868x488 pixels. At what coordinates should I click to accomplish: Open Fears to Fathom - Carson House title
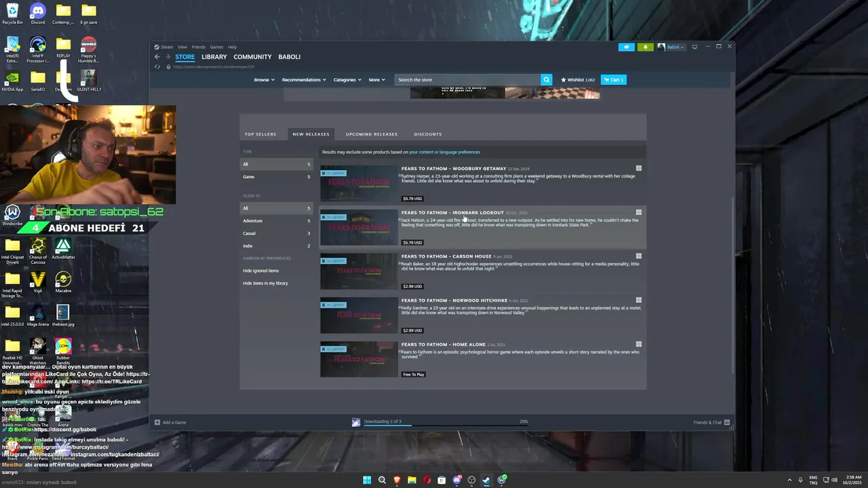pos(446,256)
